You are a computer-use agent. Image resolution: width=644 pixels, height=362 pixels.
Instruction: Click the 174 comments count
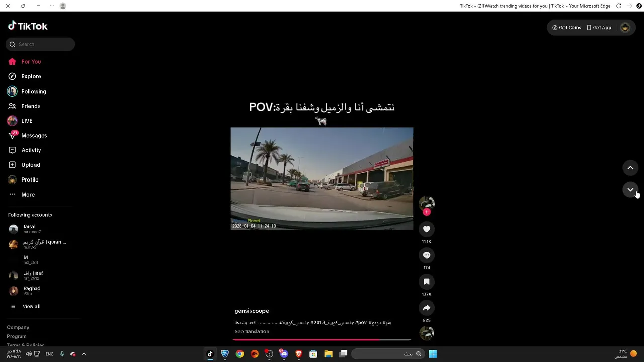coord(427,268)
